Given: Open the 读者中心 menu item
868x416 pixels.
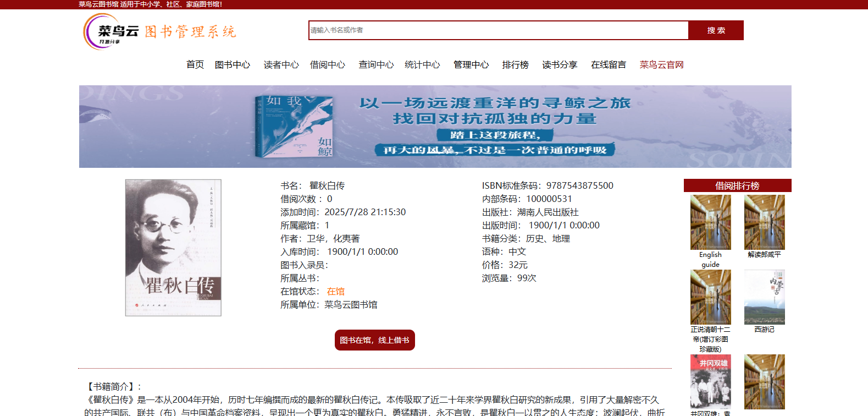Looking at the screenshot, I should [281, 65].
